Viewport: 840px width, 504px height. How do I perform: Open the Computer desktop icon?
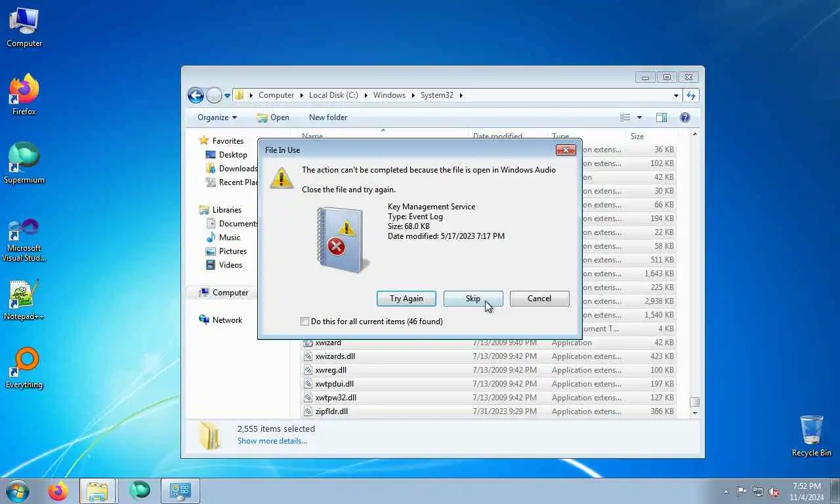[x=24, y=28]
